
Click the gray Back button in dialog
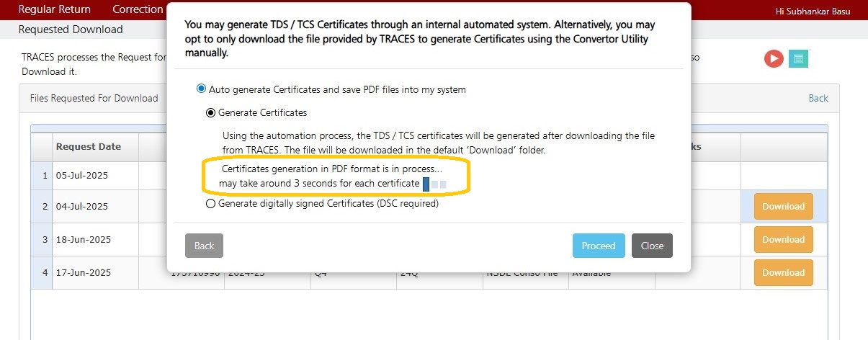(x=204, y=246)
